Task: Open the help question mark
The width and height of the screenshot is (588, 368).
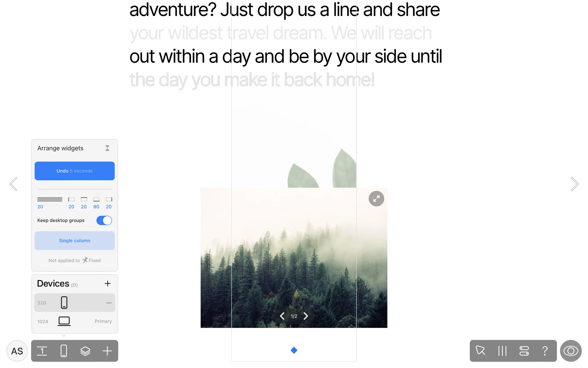Action: pyautogui.click(x=545, y=351)
